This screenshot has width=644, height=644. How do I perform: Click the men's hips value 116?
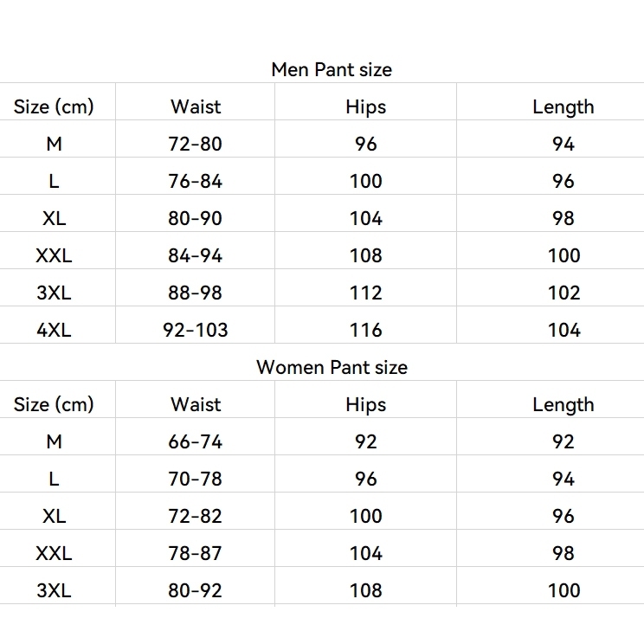tap(365, 330)
